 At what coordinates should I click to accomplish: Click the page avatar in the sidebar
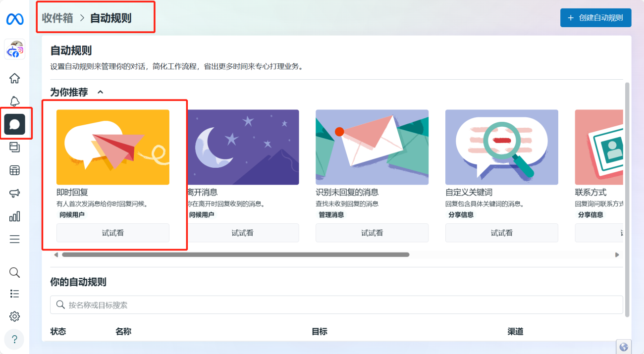coord(15,49)
